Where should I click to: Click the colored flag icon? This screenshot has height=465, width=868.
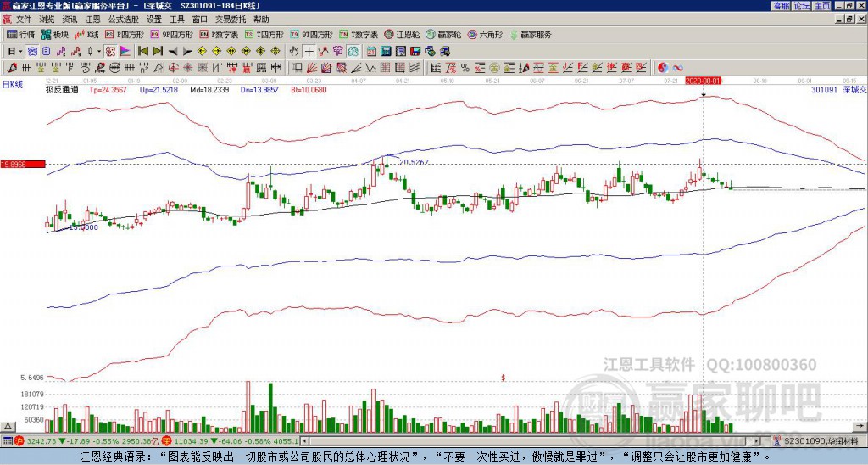[125, 52]
